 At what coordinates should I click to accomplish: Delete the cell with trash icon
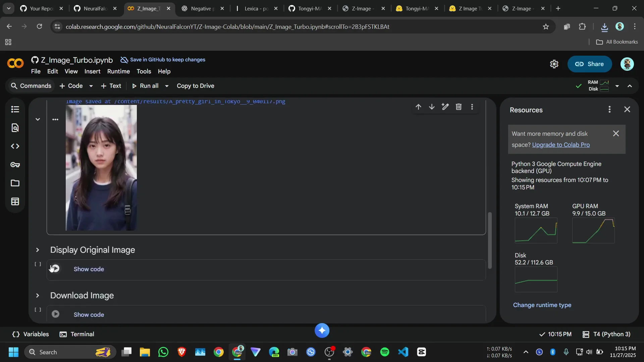pyautogui.click(x=459, y=107)
